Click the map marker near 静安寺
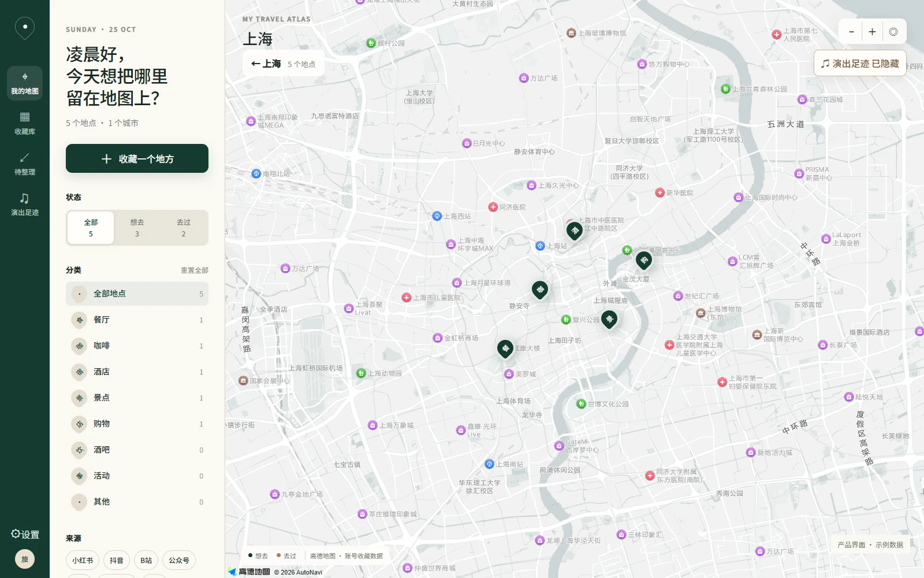 tap(540, 290)
